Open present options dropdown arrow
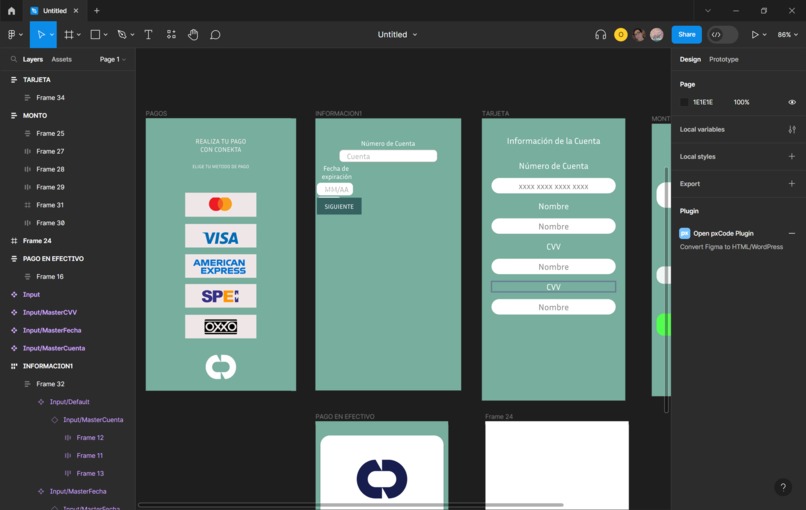806x510 pixels. click(765, 35)
